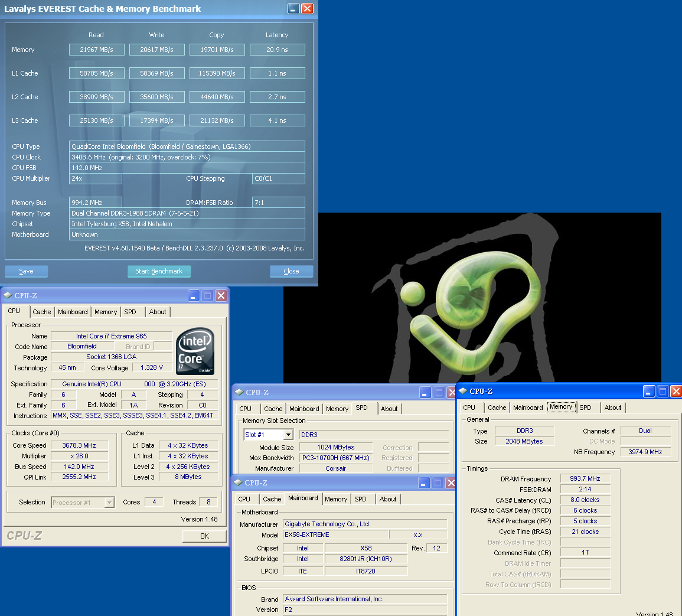The image size is (682, 616).
Task: Close EVEREST using the title bar X
Action: (307, 8)
